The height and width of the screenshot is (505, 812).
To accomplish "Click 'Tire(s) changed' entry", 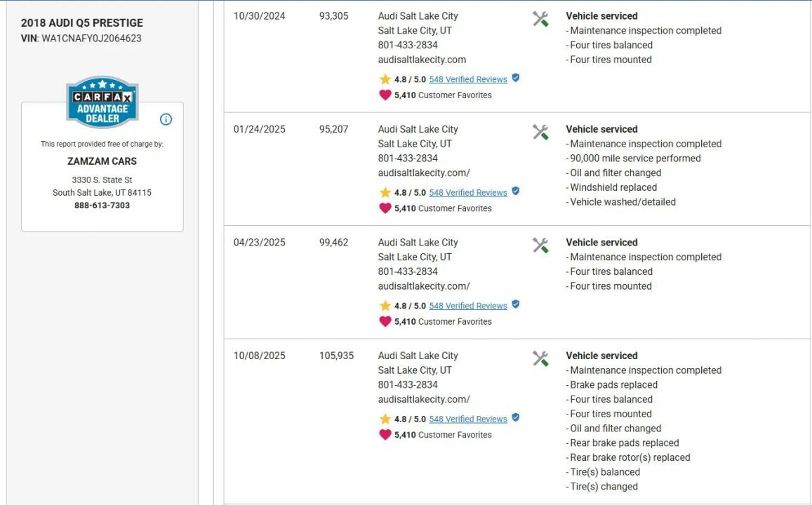I will pyautogui.click(x=601, y=486).
